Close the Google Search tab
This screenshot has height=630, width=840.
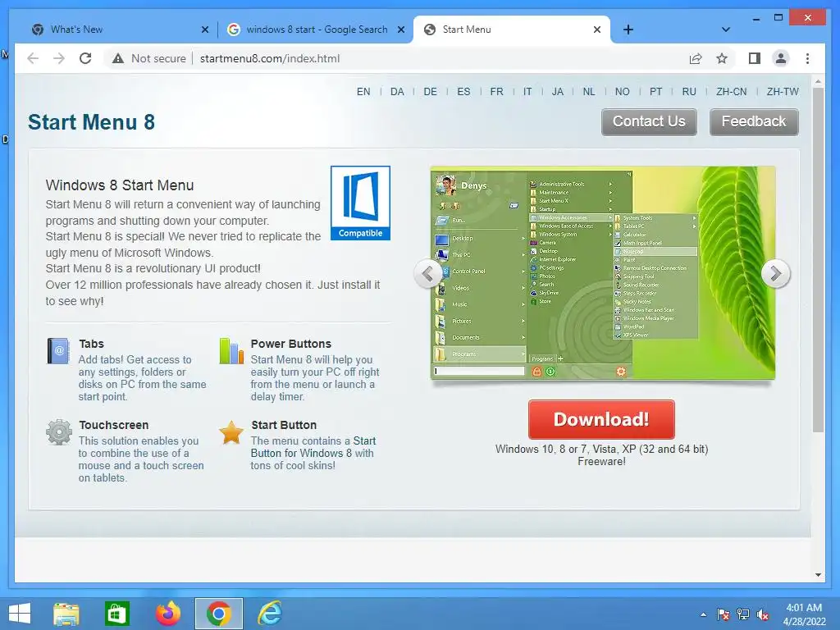[400, 30]
